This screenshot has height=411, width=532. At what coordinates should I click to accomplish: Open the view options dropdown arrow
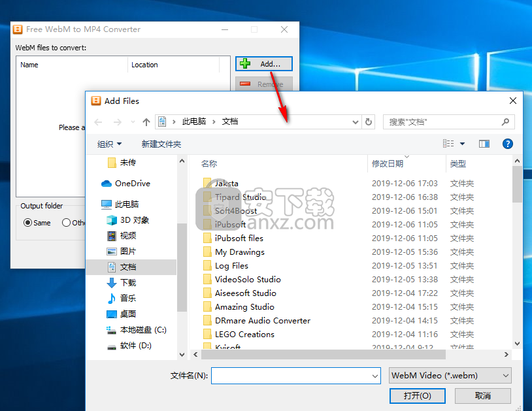(x=462, y=144)
